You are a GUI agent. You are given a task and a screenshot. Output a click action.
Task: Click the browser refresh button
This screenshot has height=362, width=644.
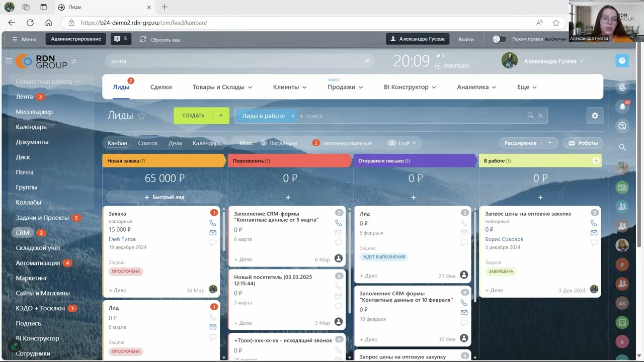30,23
